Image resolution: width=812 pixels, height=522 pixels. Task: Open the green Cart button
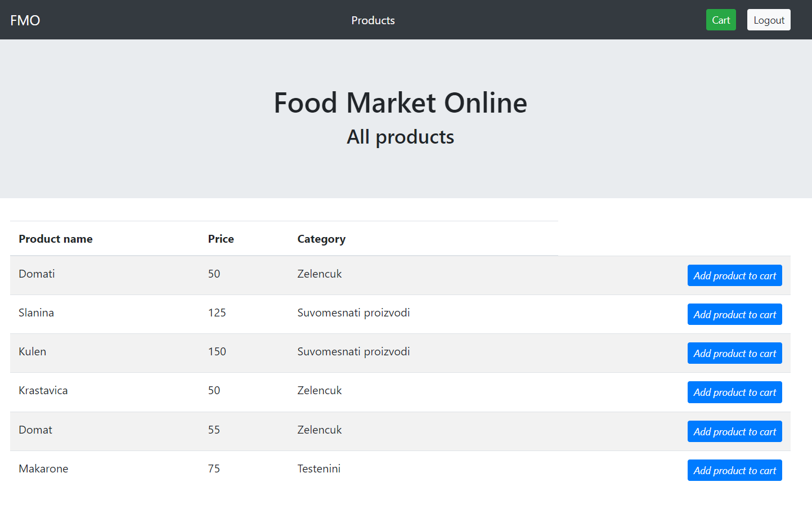[x=720, y=20]
